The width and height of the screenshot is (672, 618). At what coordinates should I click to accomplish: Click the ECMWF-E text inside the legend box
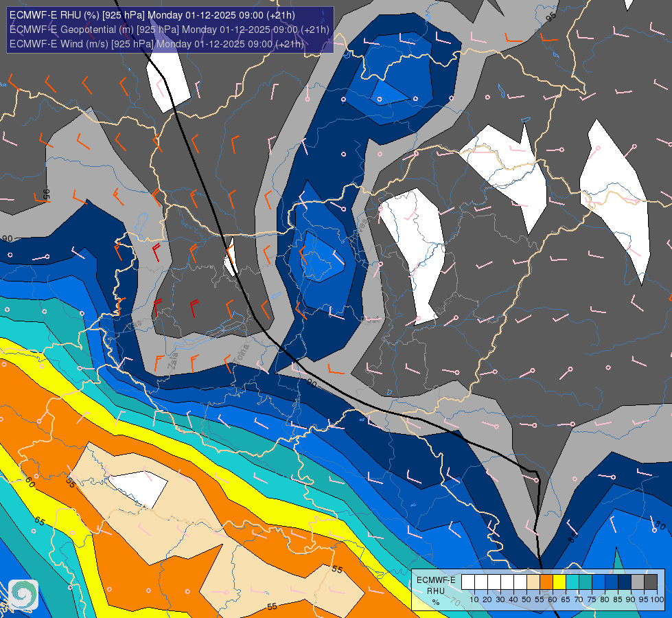click(x=436, y=580)
